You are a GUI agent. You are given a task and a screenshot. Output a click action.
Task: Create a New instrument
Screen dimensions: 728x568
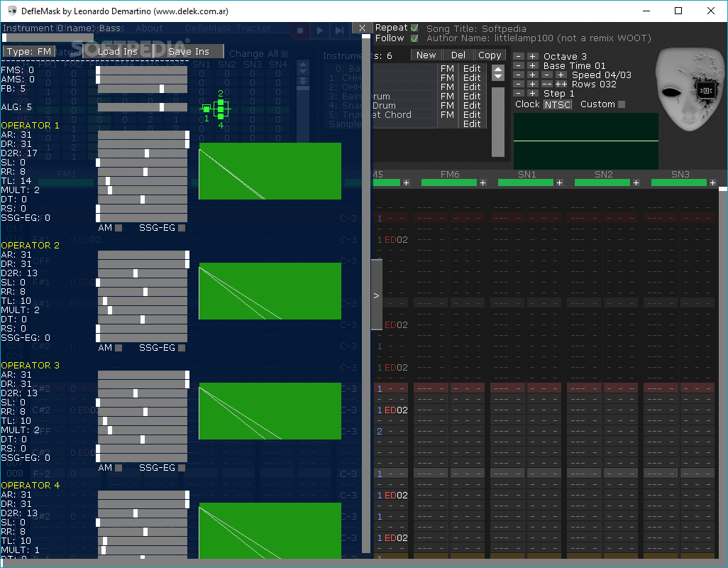click(x=426, y=55)
